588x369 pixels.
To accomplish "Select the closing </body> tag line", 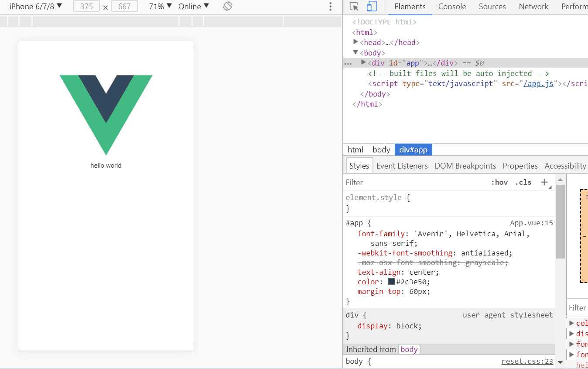I will click(x=375, y=94).
